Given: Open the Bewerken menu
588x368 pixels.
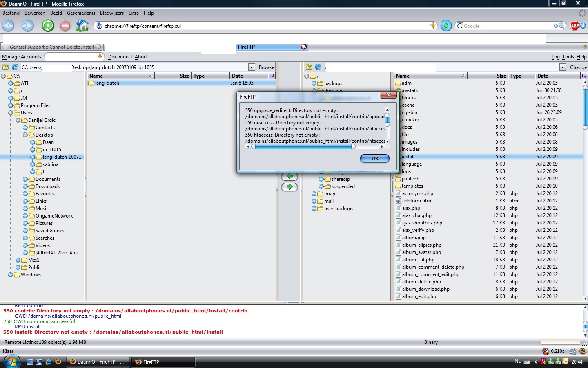Looking at the screenshot, I should 35,13.
